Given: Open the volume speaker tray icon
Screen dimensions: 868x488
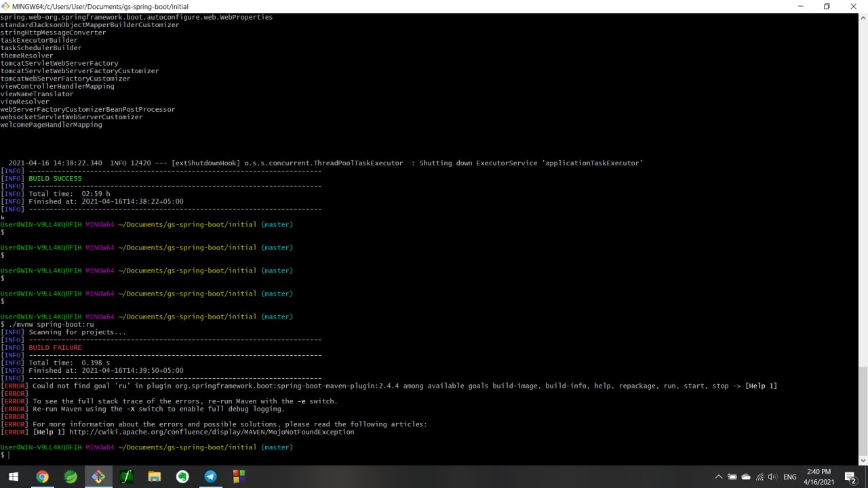Looking at the screenshot, I should click(x=772, y=477).
